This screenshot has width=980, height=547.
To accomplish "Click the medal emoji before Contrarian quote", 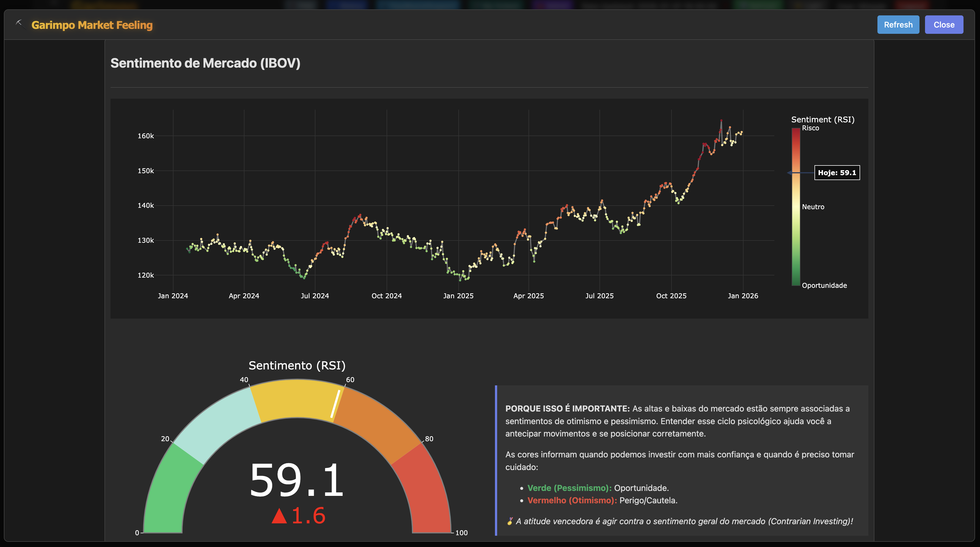I will pyautogui.click(x=510, y=521).
